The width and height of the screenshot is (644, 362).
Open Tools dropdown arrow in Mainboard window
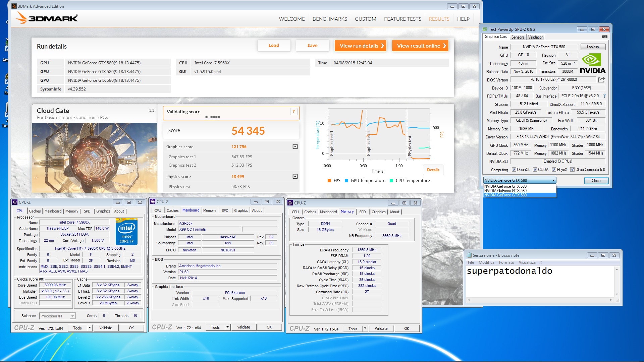coord(227,327)
